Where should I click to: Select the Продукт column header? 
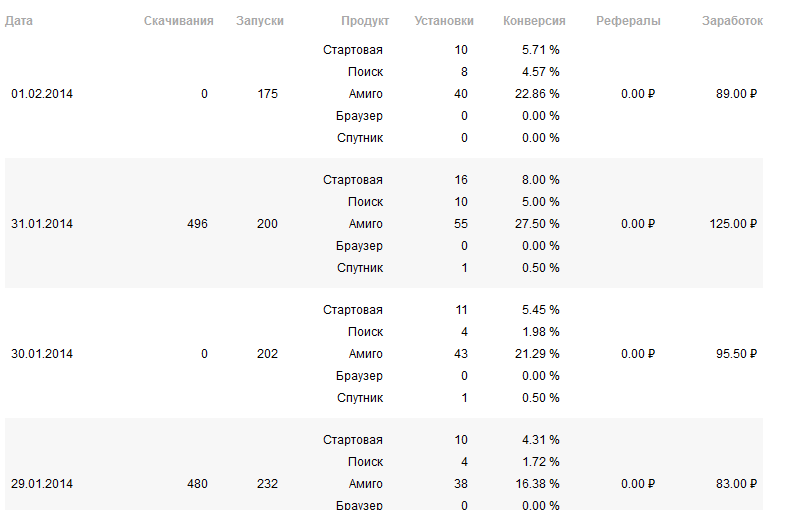365,21
